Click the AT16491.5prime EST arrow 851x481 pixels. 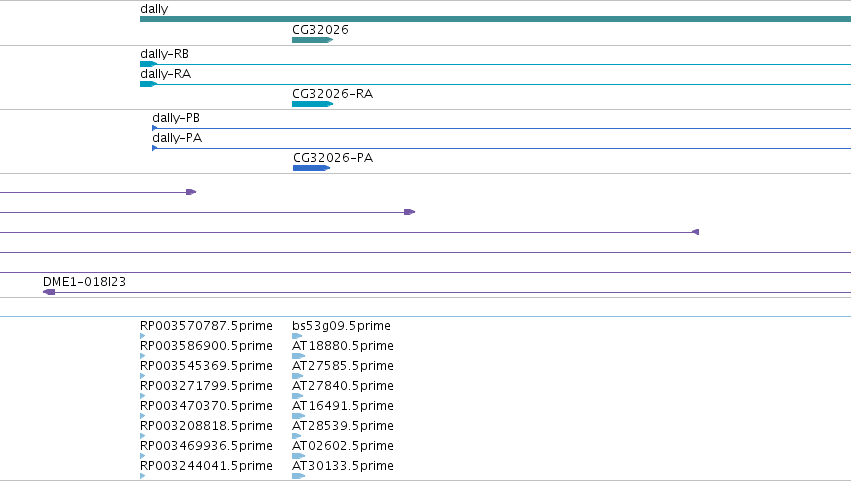pos(297,416)
